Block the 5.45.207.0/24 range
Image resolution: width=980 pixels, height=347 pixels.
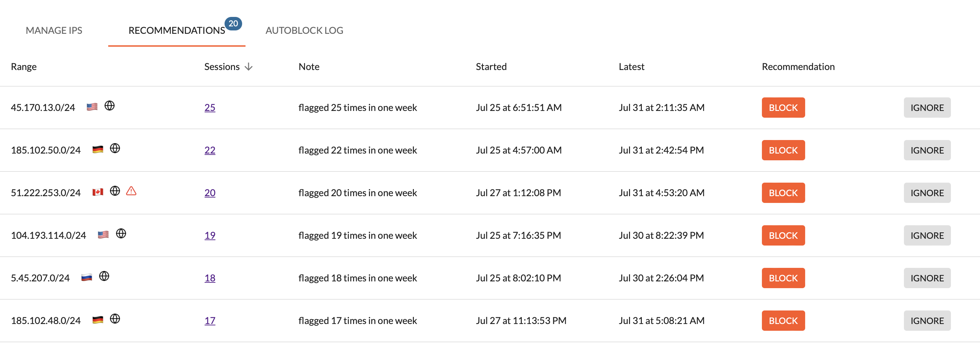point(783,278)
